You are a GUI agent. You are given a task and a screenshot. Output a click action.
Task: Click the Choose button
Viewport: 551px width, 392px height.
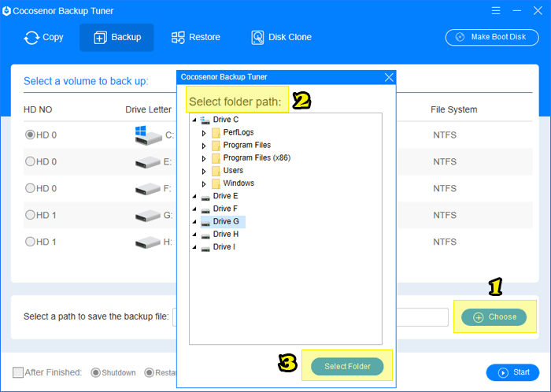click(x=494, y=317)
